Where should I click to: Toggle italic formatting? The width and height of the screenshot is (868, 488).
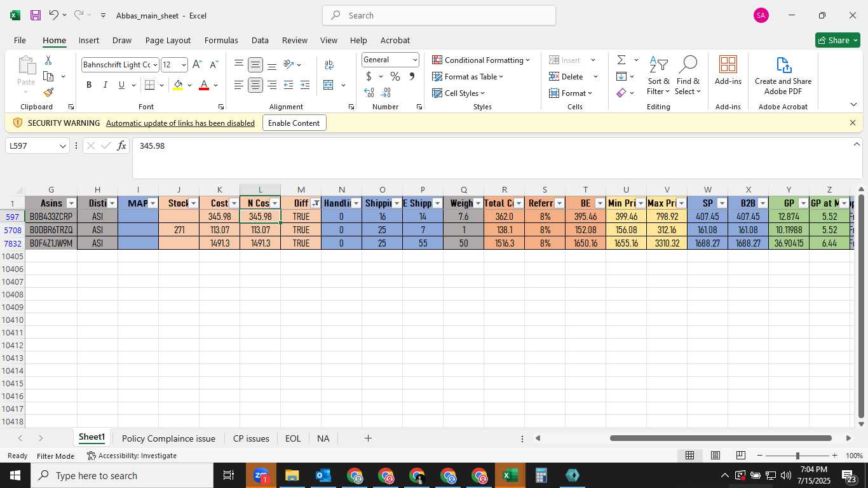105,85
